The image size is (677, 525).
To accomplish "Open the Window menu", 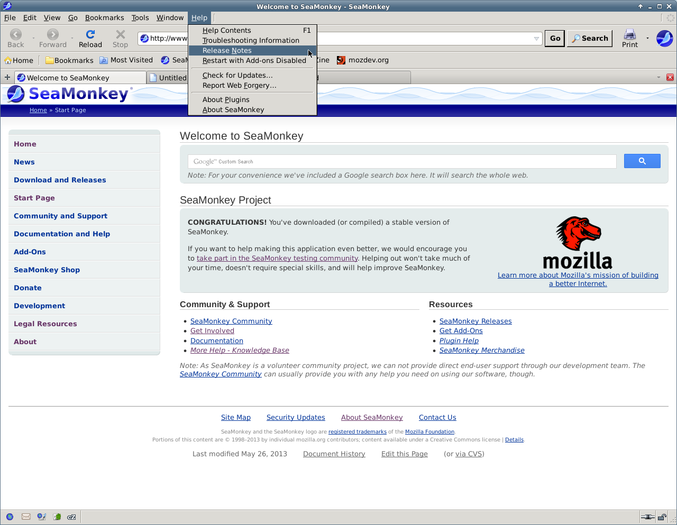I will pyautogui.click(x=170, y=18).
